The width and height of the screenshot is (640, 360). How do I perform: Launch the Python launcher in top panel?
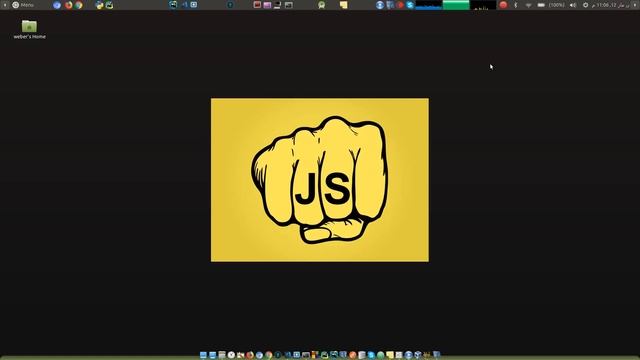coord(99,5)
